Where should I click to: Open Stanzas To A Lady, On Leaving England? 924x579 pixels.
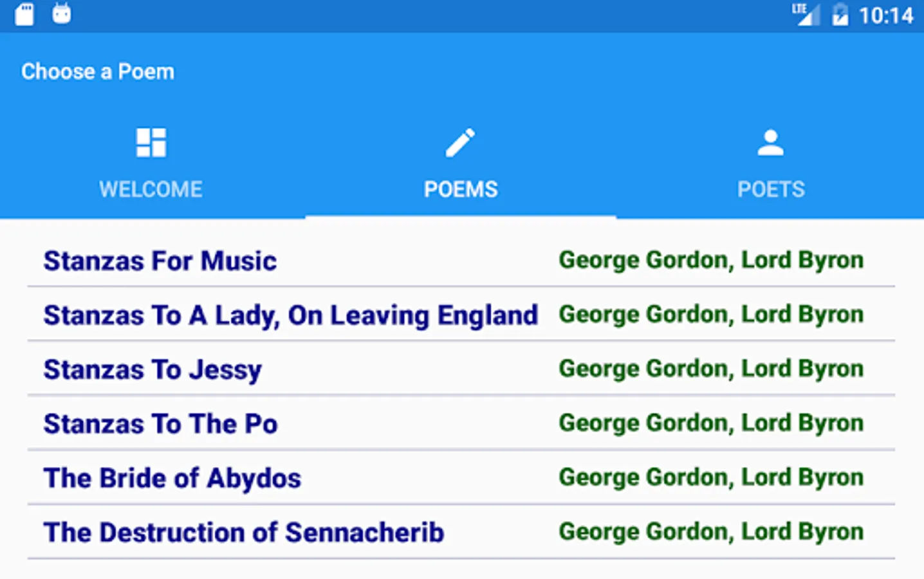[290, 315]
